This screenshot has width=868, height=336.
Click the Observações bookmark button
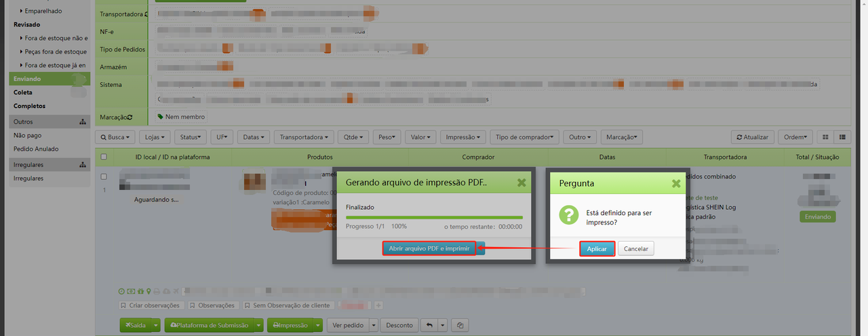(x=213, y=305)
